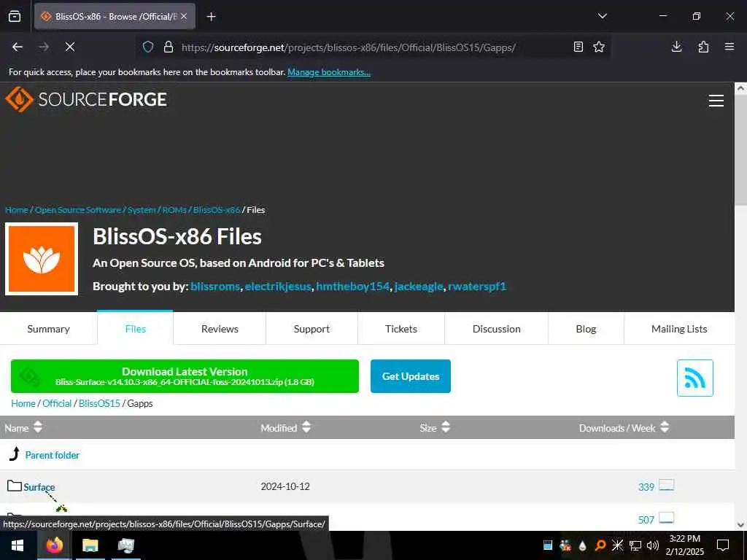Toggle reader view icon in address bar

tap(578, 47)
